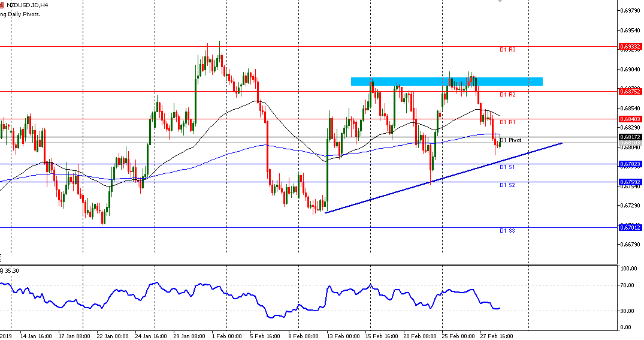Click the D1 S1 pivot label
This screenshot has width=644, height=340.
[507, 167]
